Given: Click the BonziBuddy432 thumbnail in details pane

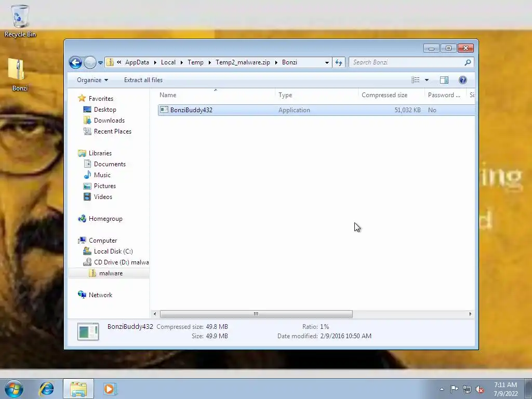Looking at the screenshot, I should (x=88, y=331).
